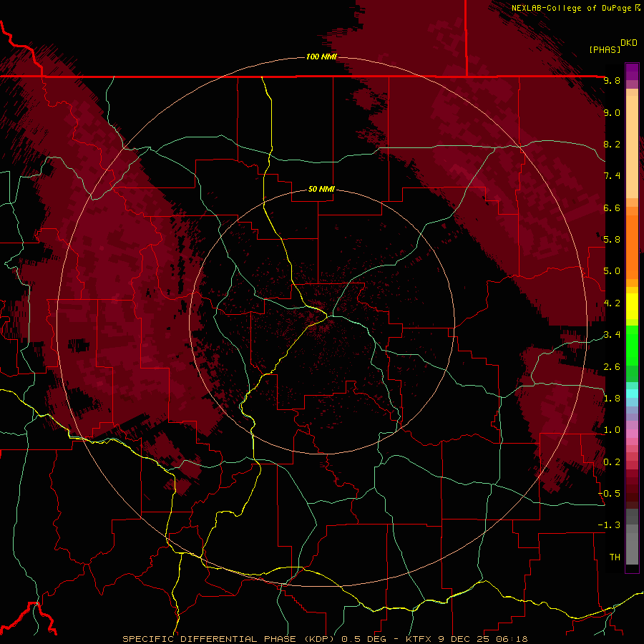Screen dimensions: 644x644
Task: Click the 1.8 value on the legend
Action: [612, 399]
